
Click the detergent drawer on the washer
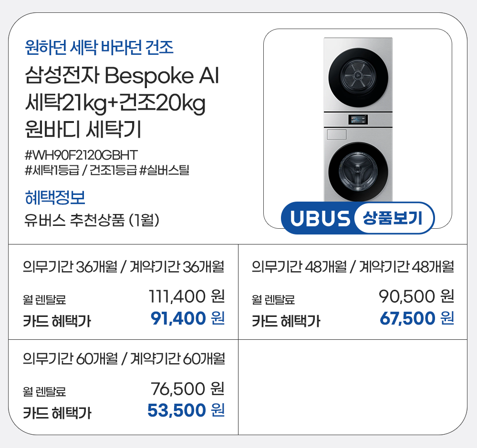tap(337, 134)
